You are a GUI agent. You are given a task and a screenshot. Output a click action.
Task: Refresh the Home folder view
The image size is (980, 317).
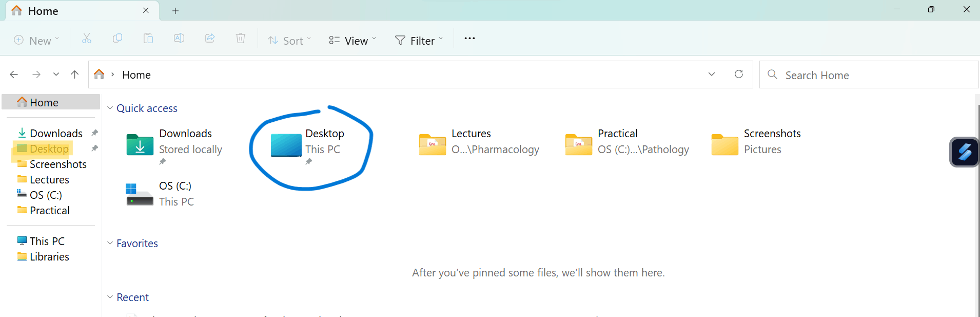point(739,74)
